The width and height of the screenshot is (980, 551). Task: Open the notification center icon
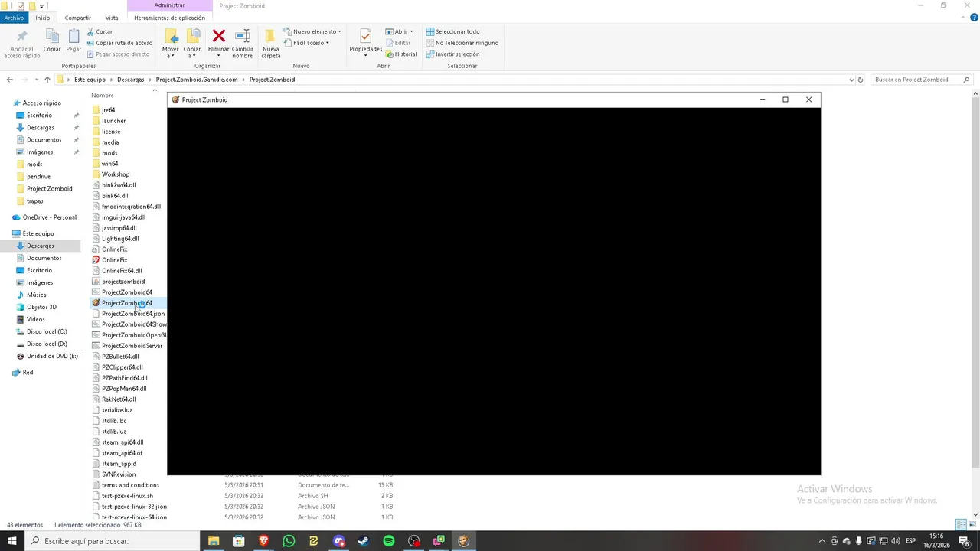pyautogui.click(x=964, y=541)
